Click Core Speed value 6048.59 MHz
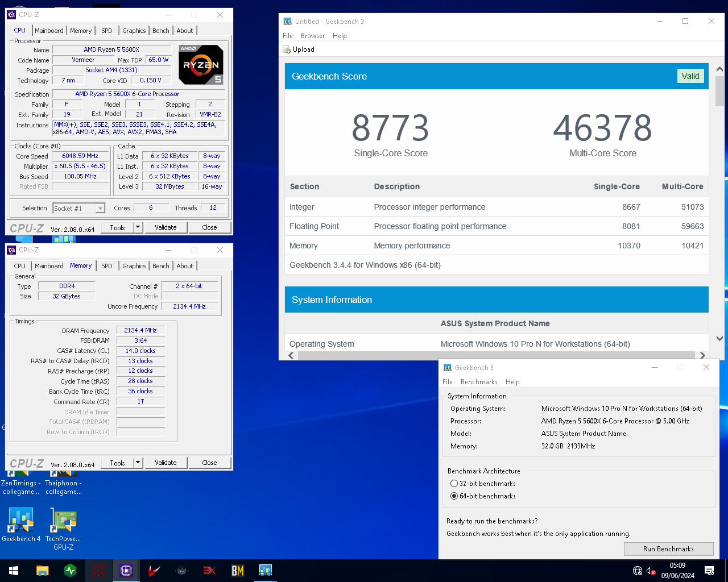 click(80, 156)
